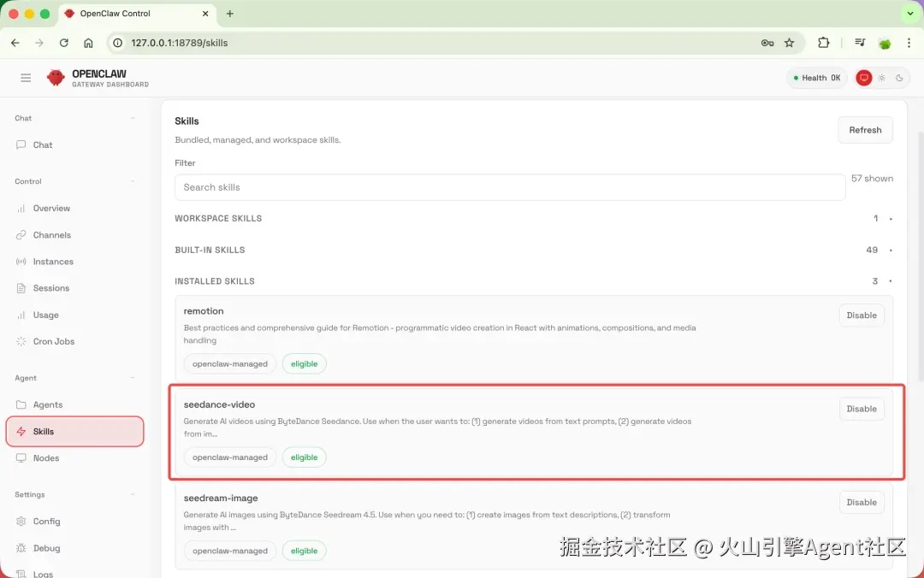The image size is (924, 578).
Task: Open the Debug page
Action: [x=74, y=548]
